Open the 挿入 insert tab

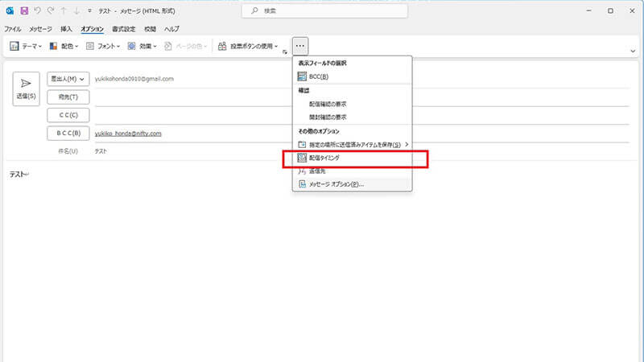tap(66, 29)
